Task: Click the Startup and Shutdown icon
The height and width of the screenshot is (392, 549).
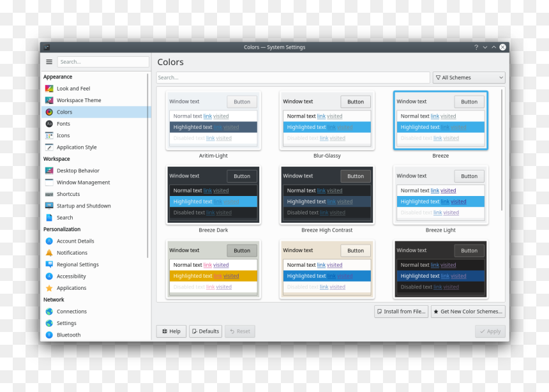Action: coord(49,206)
